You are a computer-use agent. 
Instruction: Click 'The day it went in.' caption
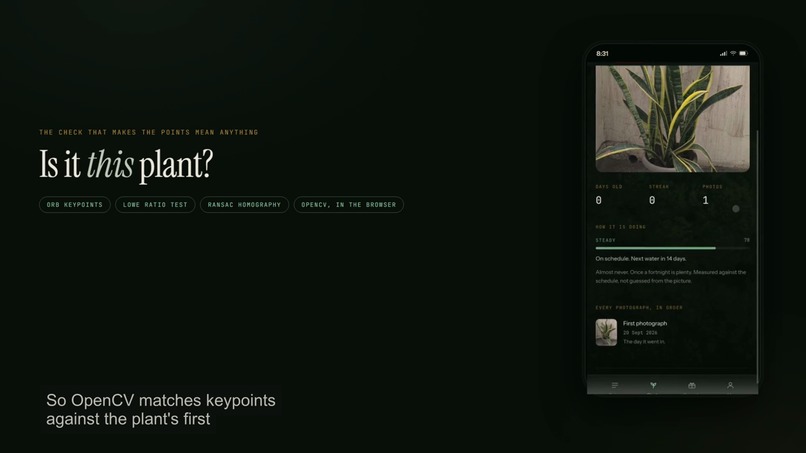(644, 341)
